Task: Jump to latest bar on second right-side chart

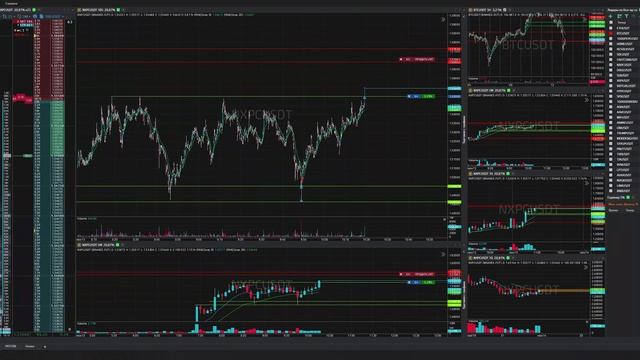Action: (x=587, y=100)
